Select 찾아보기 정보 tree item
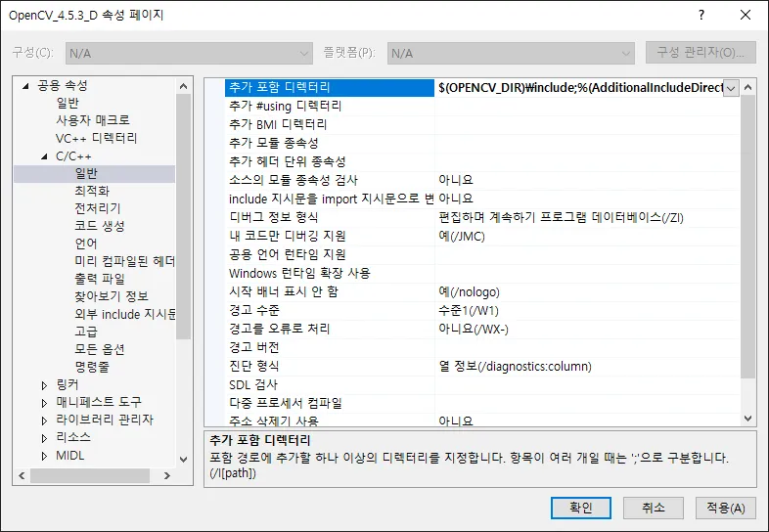The width and height of the screenshot is (769, 532). (x=112, y=296)
